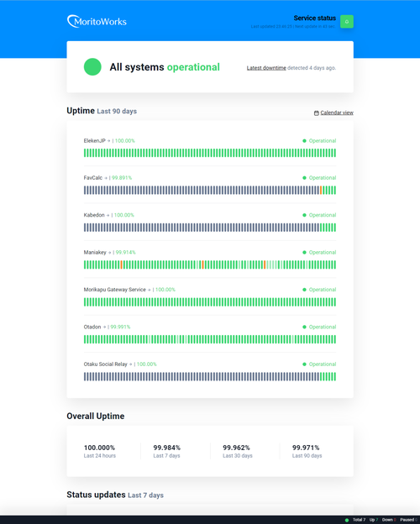Screen dimensions: 420x524
Task: Click the arrow icon next to Maniakey
Action: pyautogui.click(x=109, y=253)
